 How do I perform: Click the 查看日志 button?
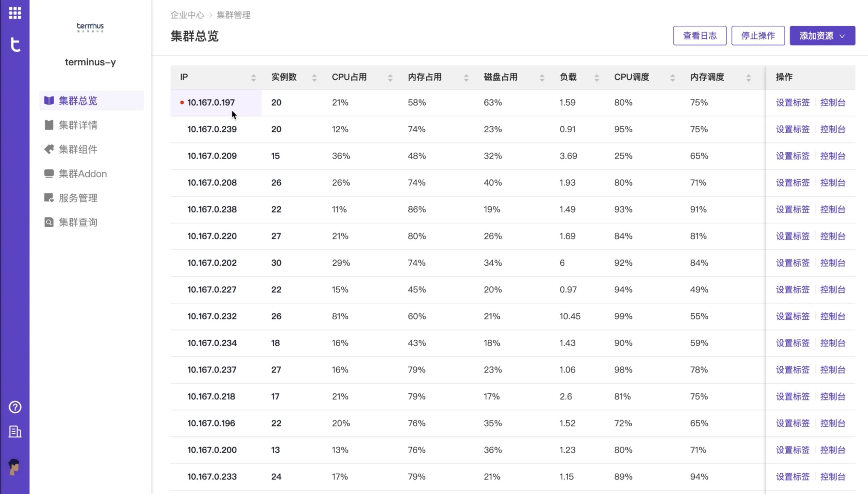pyautogui.click(x=699, y=36)
